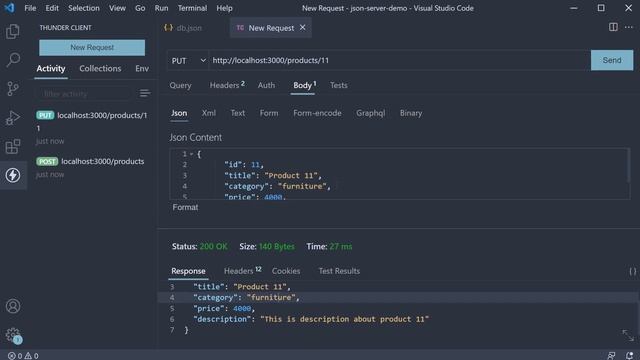The image size is (640, 360).
Task: Select the Graphql body type
Action: pyautogui.click(x=370, y=113)
